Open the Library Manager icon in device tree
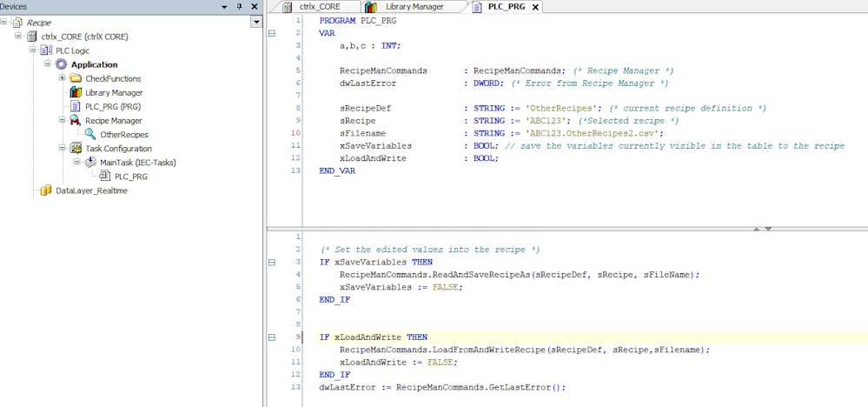Image resolution: width=868 pixels, height=407 pixels. (x=76, y=92)
